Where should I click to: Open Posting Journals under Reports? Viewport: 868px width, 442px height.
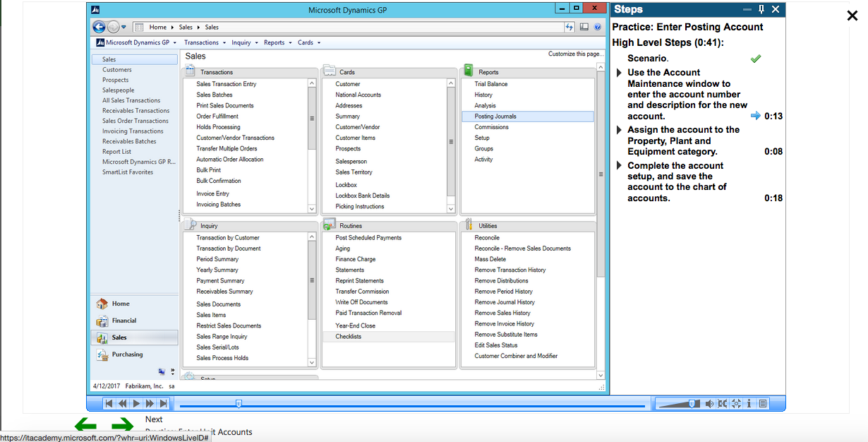tap(528, 117)
